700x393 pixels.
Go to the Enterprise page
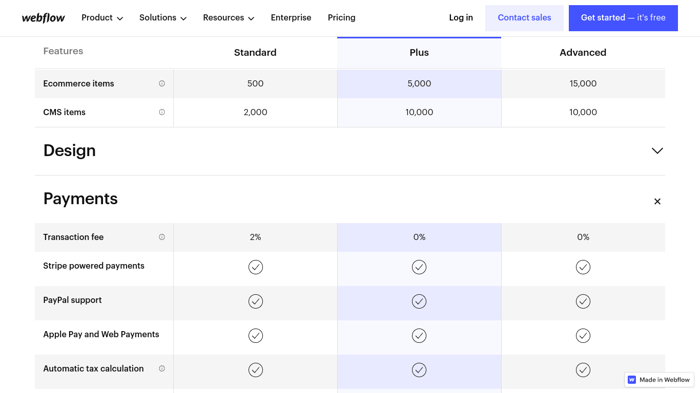(291, 18)
